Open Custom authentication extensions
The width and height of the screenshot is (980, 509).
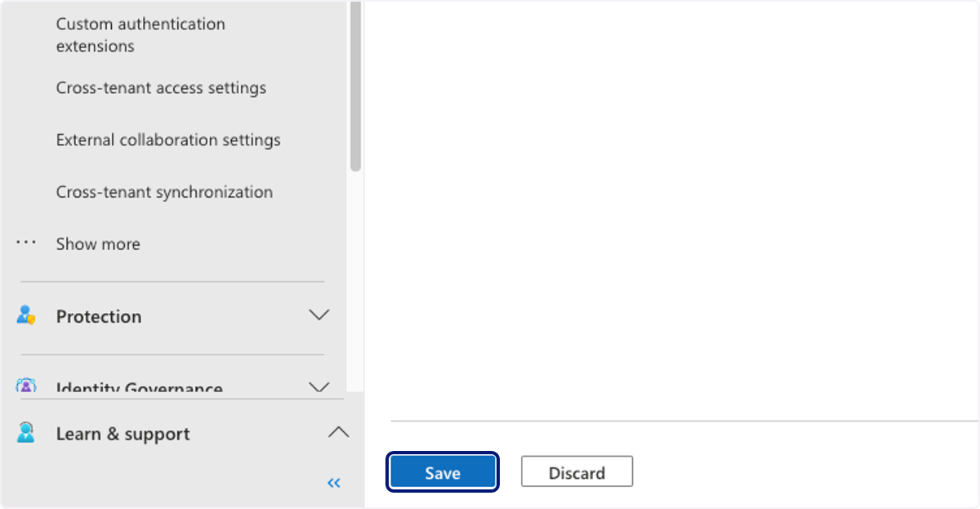140,35
